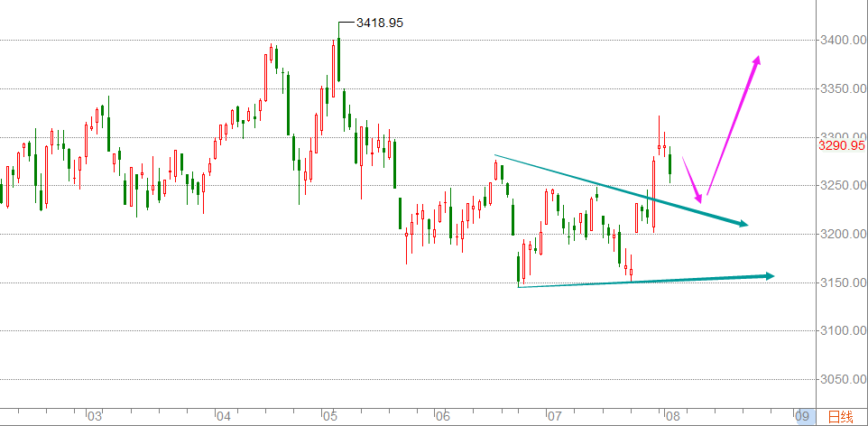Click the red 3290.95 current price label

[842, 145]
